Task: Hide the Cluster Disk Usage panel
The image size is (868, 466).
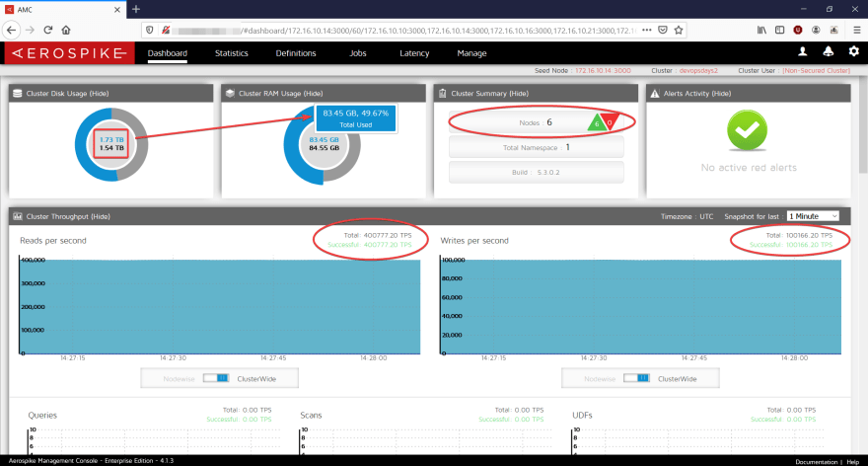Action: click(x=99, y=94)
